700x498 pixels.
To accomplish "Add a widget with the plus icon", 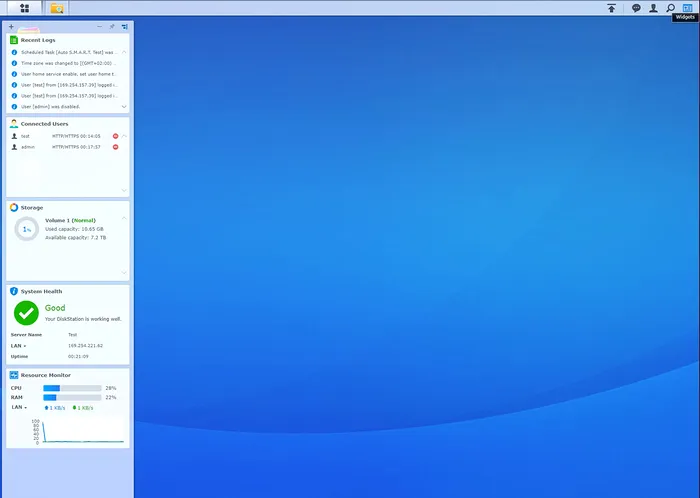I will [x=11, y=27].
